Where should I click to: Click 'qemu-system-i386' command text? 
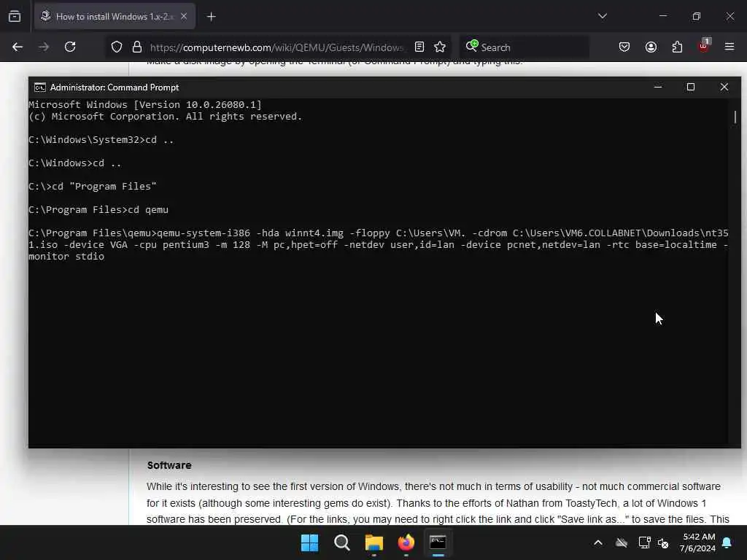pyautogui.click(x=204, y=233)
